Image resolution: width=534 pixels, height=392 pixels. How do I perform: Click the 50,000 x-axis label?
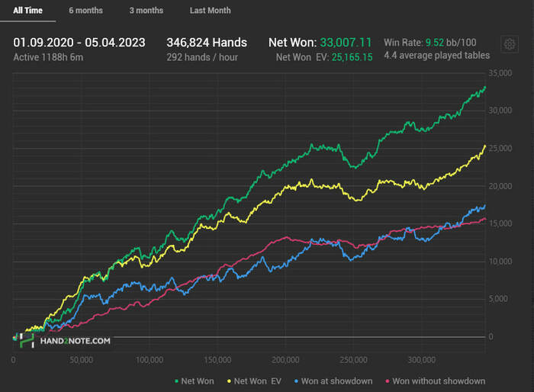coord(81,360)
